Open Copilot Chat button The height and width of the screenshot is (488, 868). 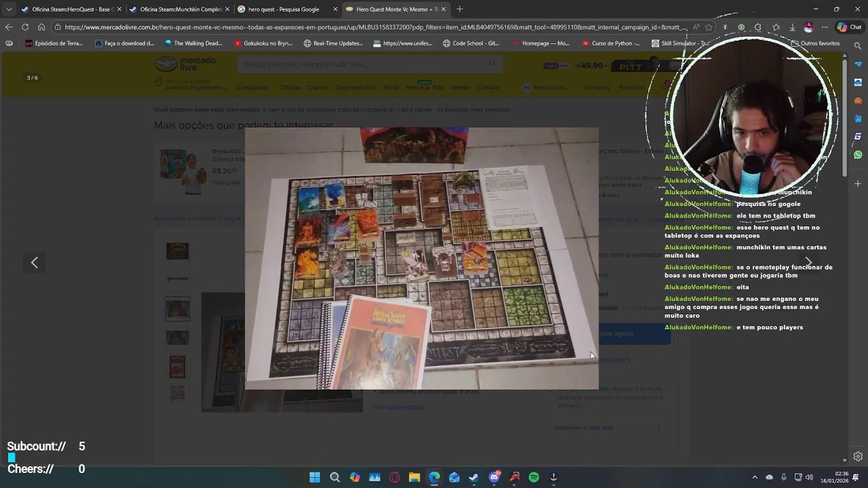point(849,27)
